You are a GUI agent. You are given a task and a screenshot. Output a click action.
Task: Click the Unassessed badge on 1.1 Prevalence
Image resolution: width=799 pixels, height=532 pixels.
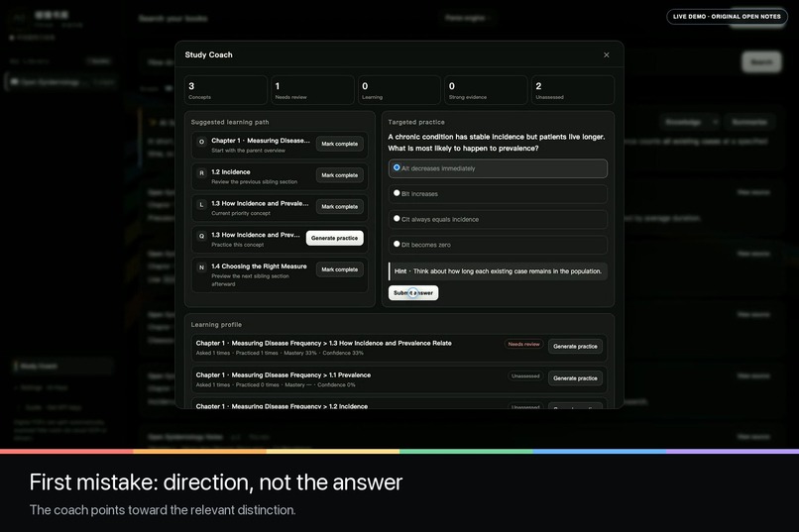(x=525, y=376)
